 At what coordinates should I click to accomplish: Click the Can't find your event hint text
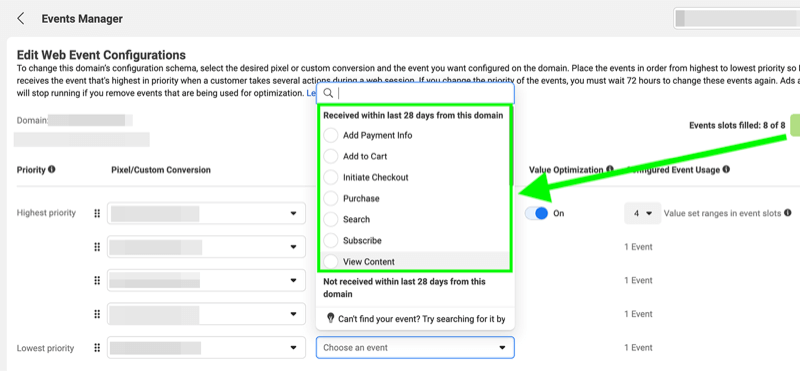(x=421, y=319)
